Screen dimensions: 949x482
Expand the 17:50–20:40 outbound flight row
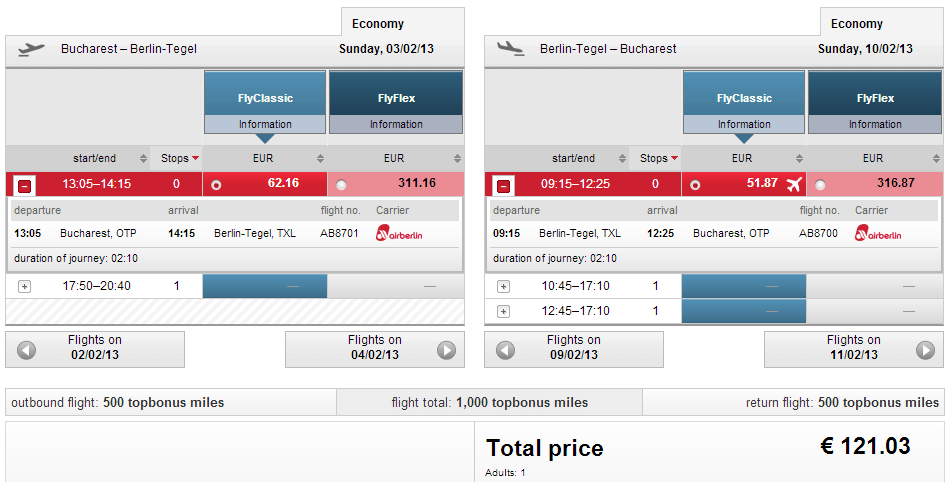(24, 286)
